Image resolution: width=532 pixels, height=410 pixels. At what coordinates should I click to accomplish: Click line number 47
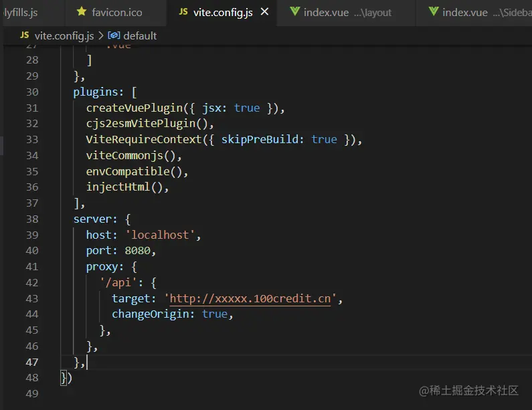[32, 363]
